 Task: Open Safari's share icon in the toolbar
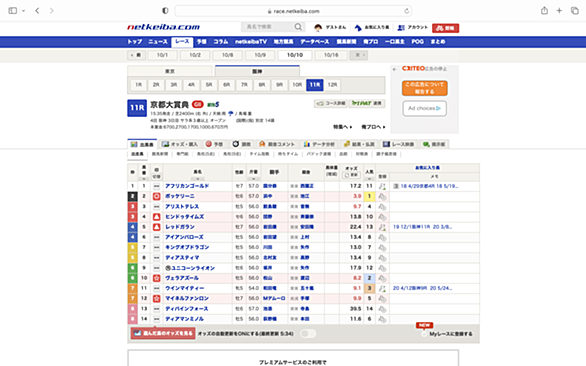[x=544, y=11]
